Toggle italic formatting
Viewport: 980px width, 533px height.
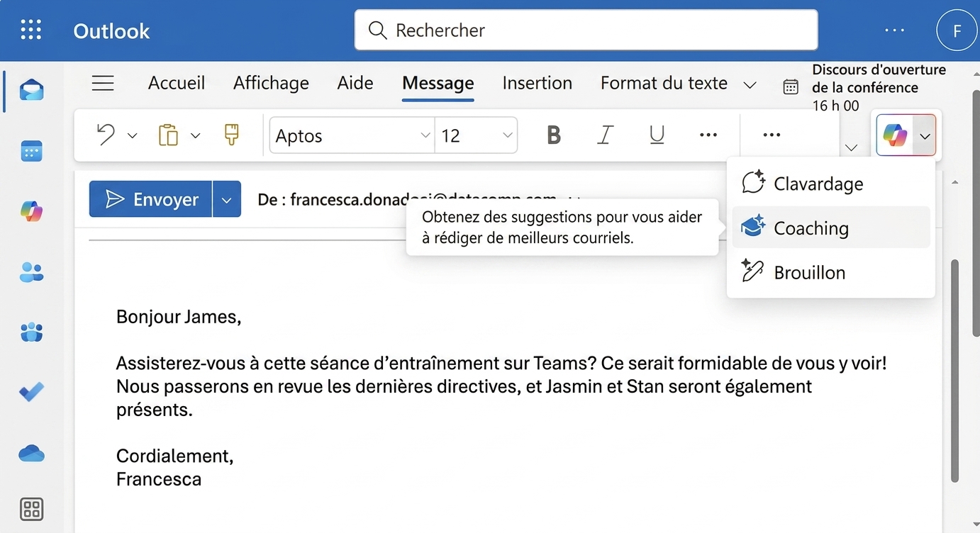(605, 135)
